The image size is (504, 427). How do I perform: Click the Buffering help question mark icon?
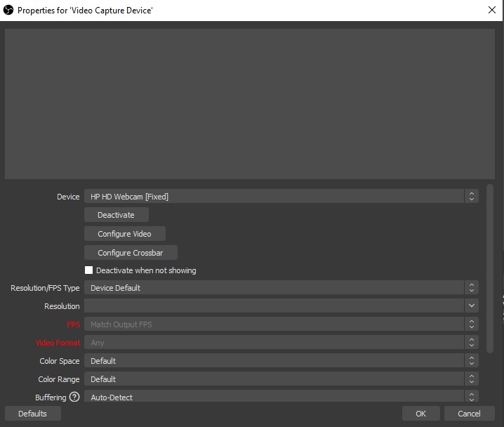pyautogui.click(x=74, y=397)
